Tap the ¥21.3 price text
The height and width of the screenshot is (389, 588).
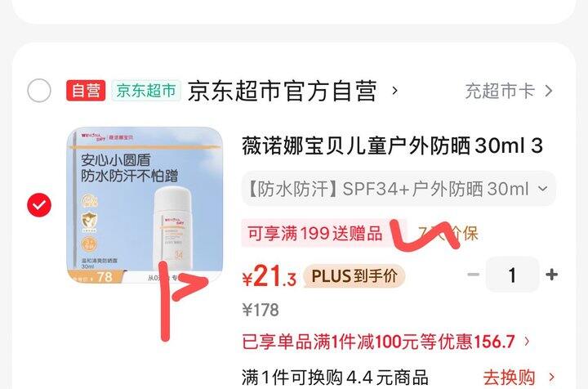(x=269, y=276)
